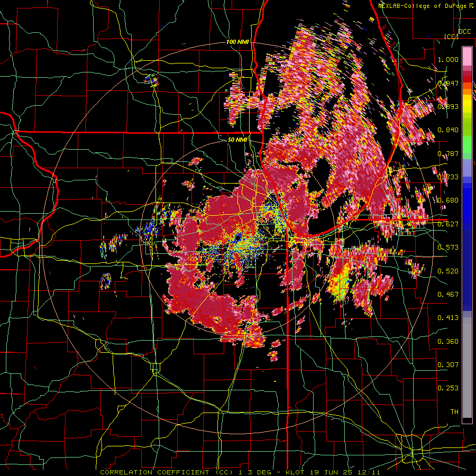Image resolution: width=476 pixels, height=476 pixels.
Task: Click the TH label under the legend
Action: [454, 412]
